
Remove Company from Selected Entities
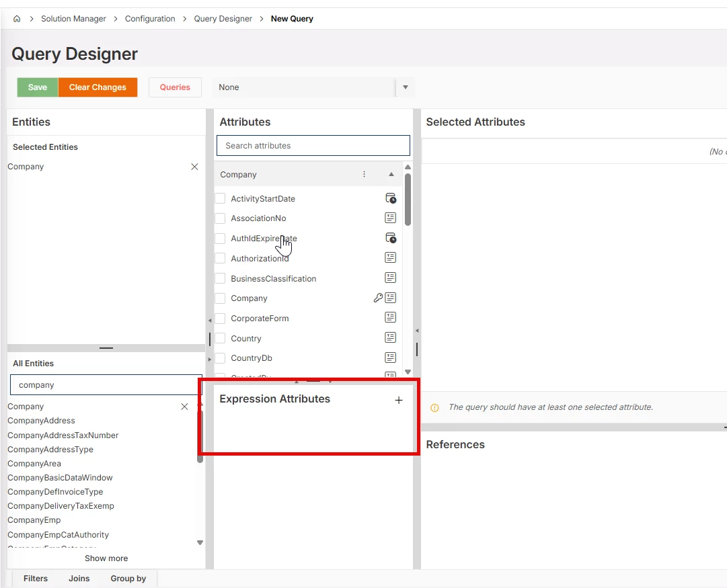click(x=194, y=167)
